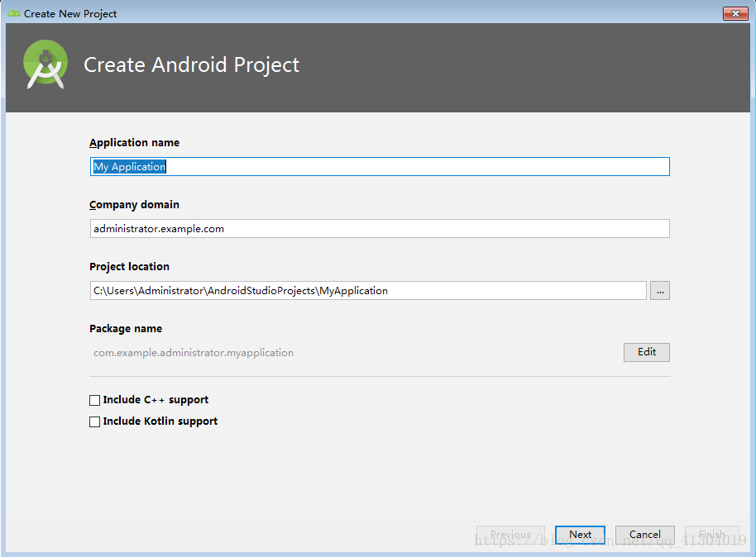Proceed with the Next button

point(580,535)
